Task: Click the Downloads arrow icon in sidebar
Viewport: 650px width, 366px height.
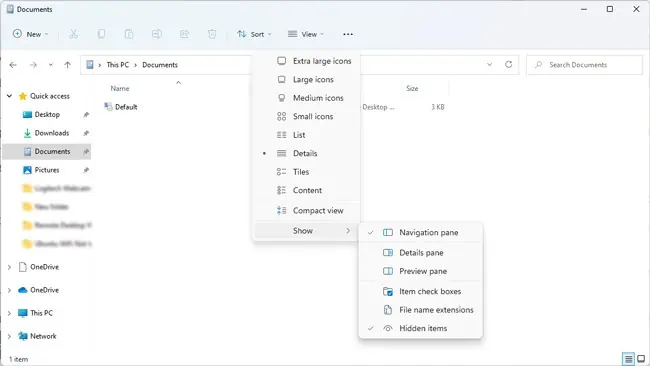Action: 27,133
